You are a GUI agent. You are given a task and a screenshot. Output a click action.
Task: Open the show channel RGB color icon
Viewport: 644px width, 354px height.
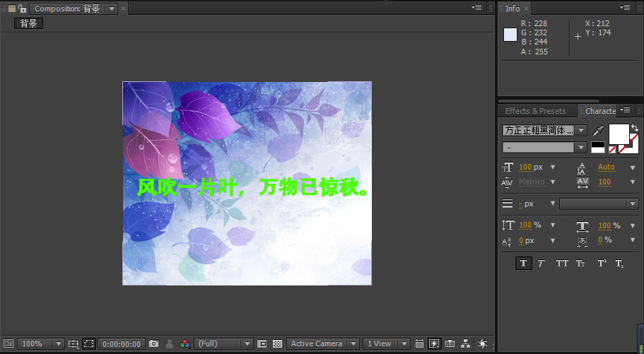tap(185, 344)
